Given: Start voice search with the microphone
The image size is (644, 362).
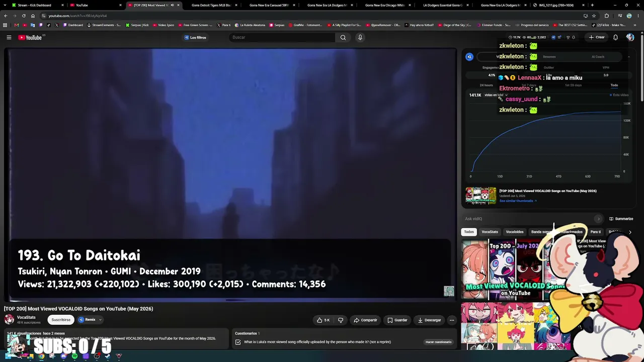Looking at the screenshot, I should pos(360,37).
